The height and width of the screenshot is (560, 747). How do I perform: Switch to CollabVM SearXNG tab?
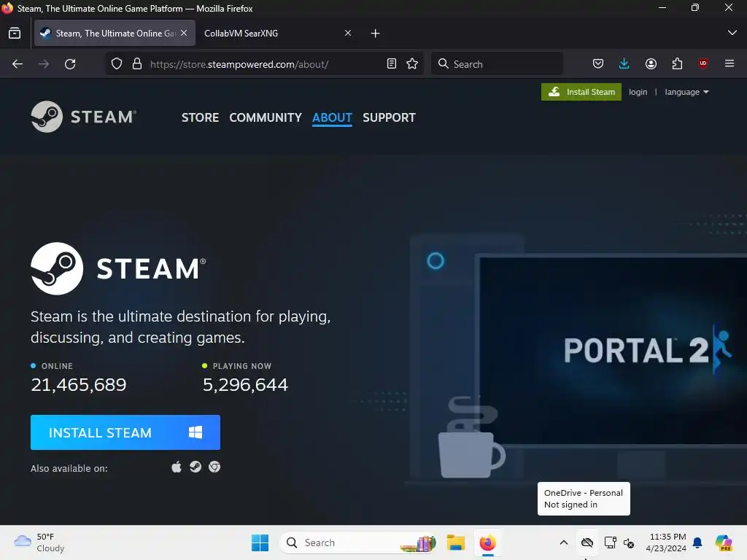pos(276,34)
